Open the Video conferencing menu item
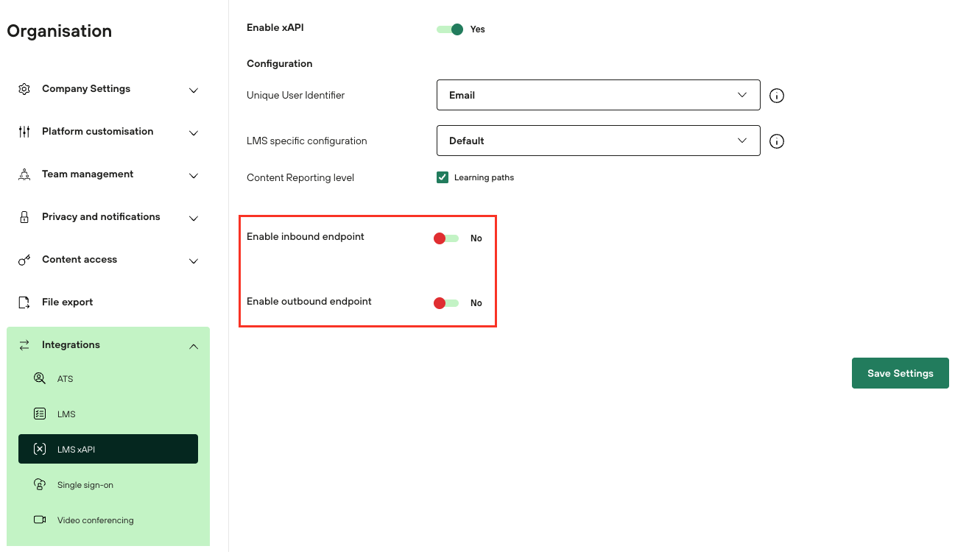 coord(95,520)
